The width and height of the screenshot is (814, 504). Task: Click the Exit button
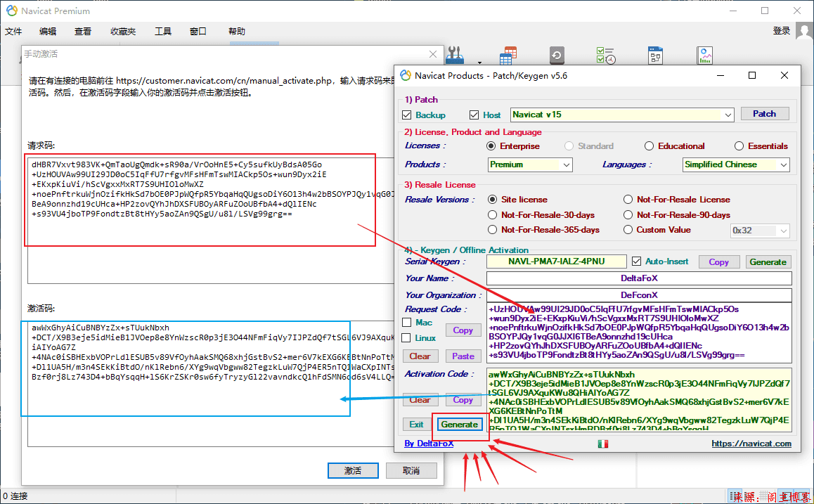(x=416, y=425)
